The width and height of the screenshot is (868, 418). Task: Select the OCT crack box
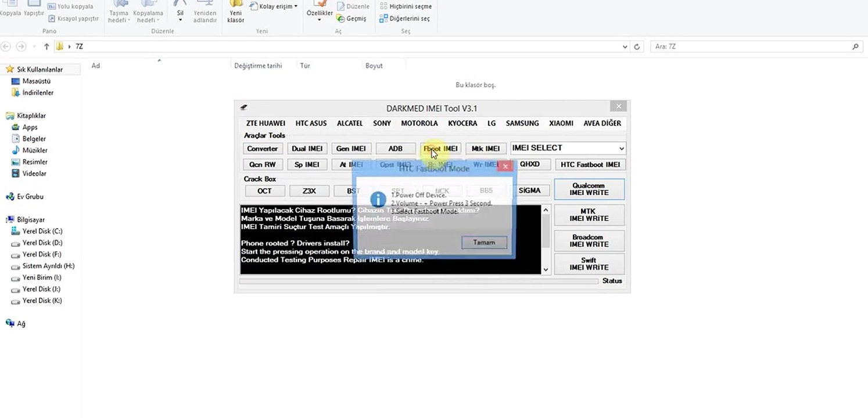(x=264, y=190)
